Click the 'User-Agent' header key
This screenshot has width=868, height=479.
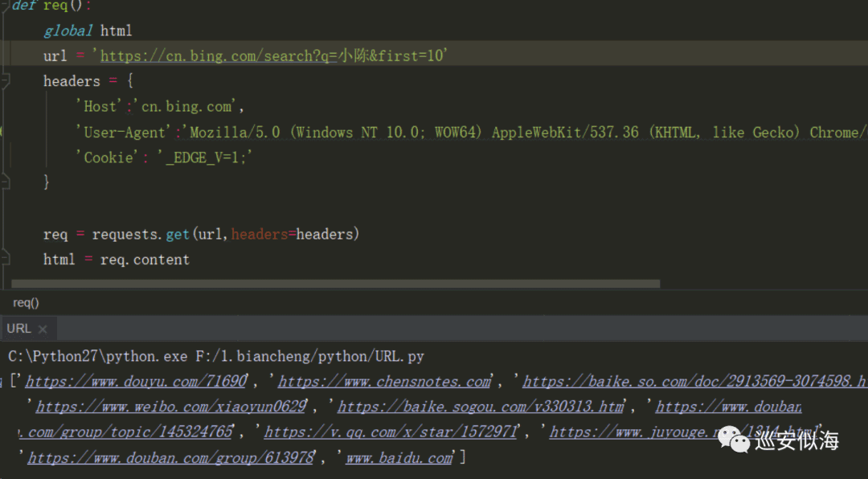coord(124,133)
